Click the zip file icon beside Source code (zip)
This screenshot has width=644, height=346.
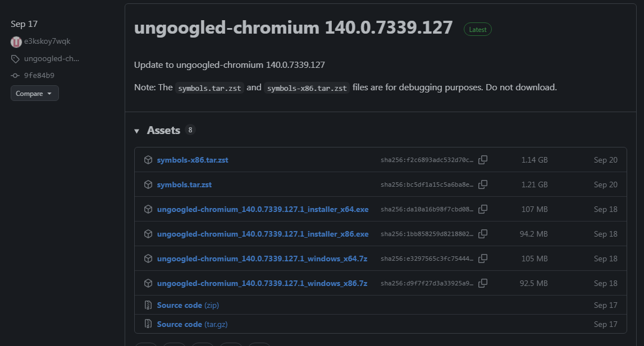pyautogui.click(x=148, y=305)
